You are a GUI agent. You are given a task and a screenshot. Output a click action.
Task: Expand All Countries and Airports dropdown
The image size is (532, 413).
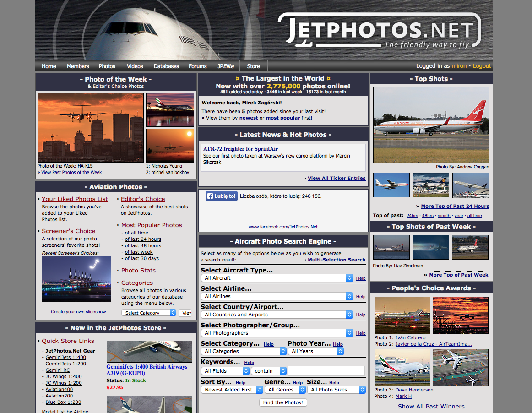coord(277,315)
